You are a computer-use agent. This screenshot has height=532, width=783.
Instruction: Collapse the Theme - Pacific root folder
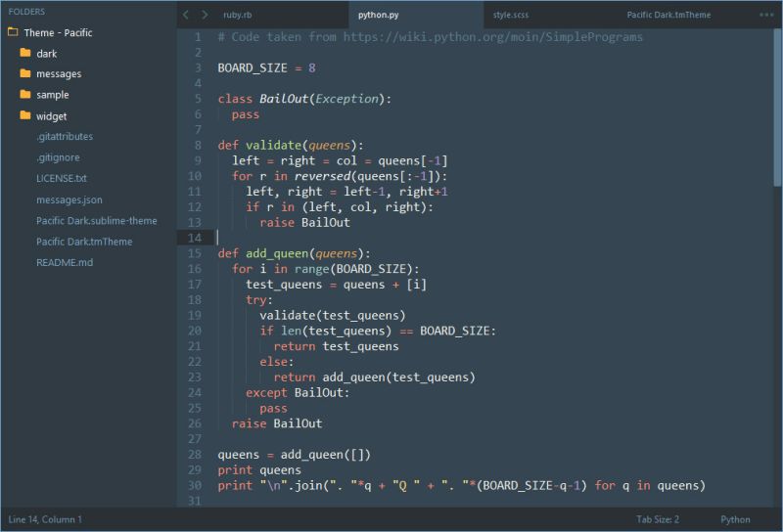(x=58, y=33)
